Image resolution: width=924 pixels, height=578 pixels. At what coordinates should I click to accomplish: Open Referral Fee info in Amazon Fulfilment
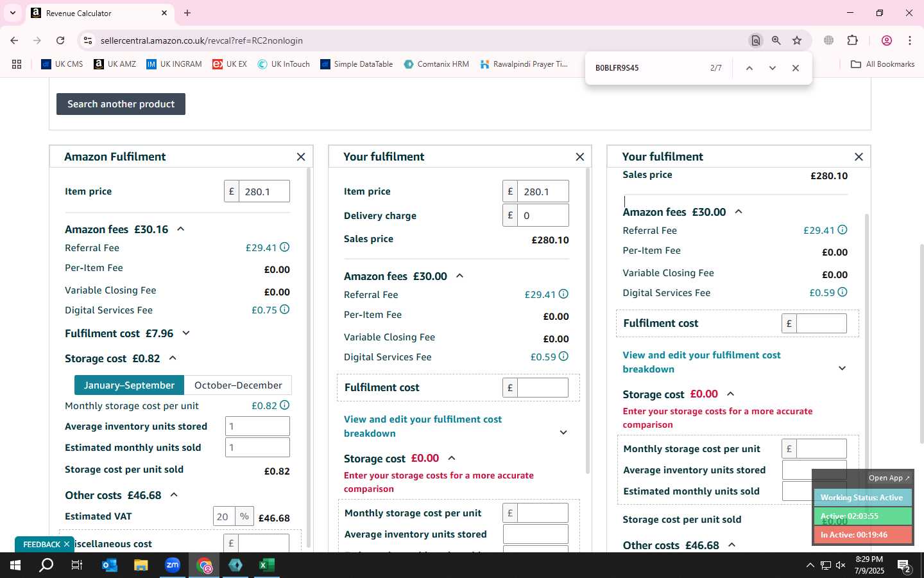pos(285,247)
